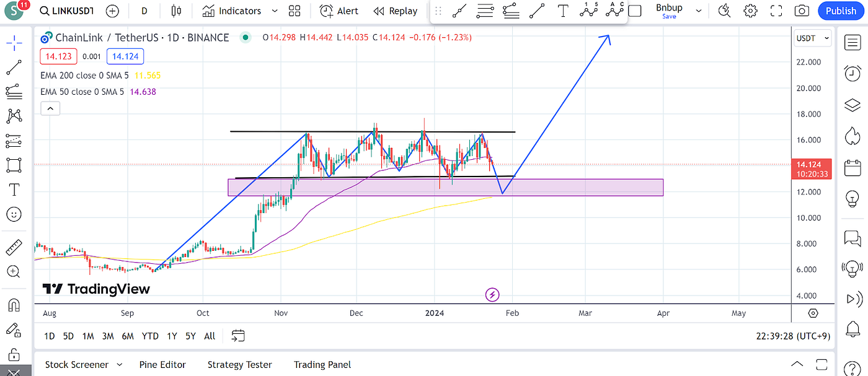Open the XABCD Pattern tool
This screenshot has height=376, width=868.
tap(14, 116)
